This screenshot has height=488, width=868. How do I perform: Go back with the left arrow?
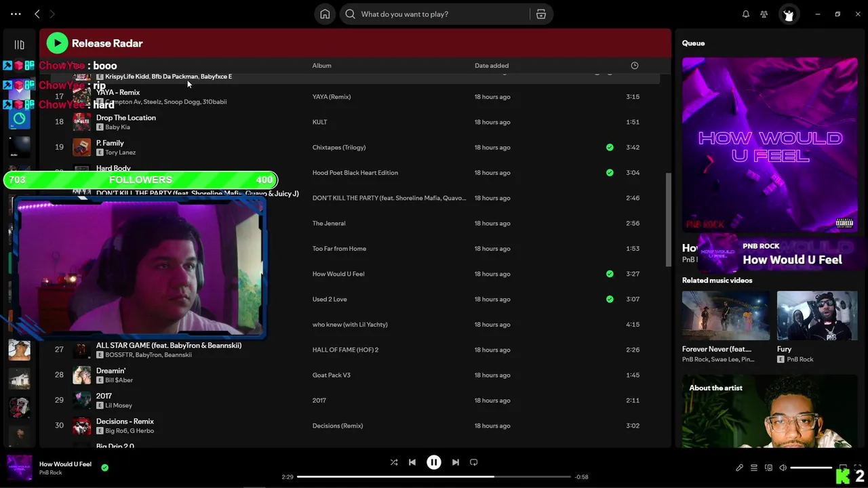coord(37,14)
